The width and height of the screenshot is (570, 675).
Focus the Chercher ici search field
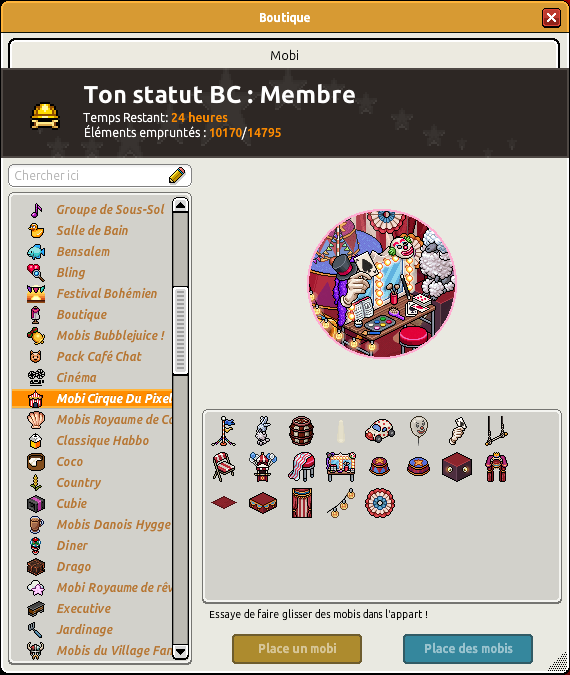pos(100,176)
